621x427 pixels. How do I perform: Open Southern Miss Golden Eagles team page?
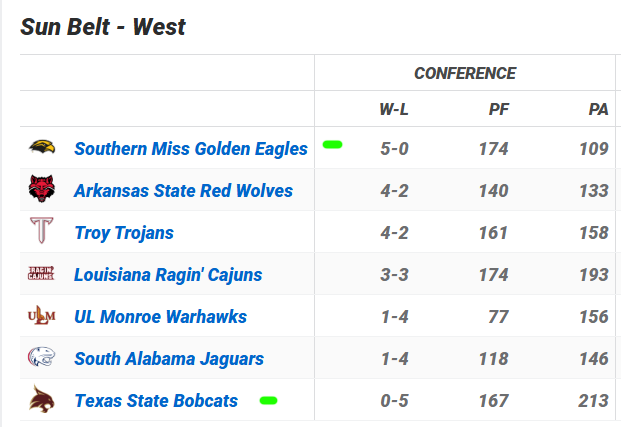pos(191,149)
